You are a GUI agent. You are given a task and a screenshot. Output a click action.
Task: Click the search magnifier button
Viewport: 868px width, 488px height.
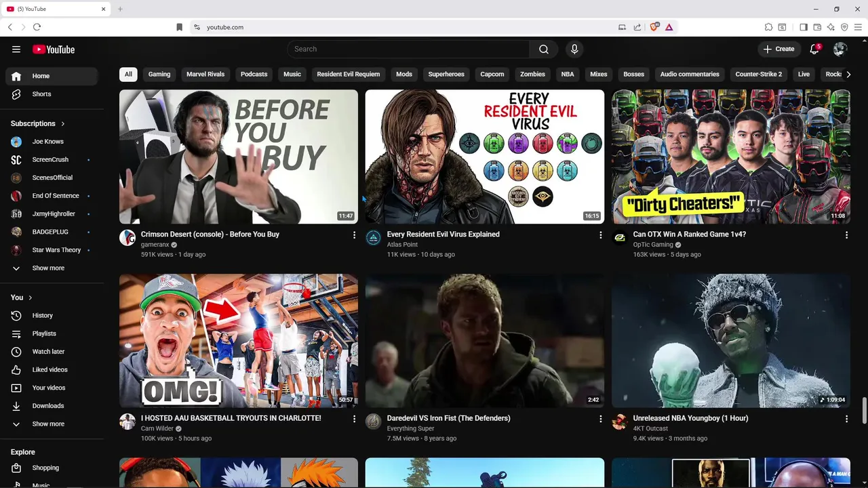pos(544,49)
